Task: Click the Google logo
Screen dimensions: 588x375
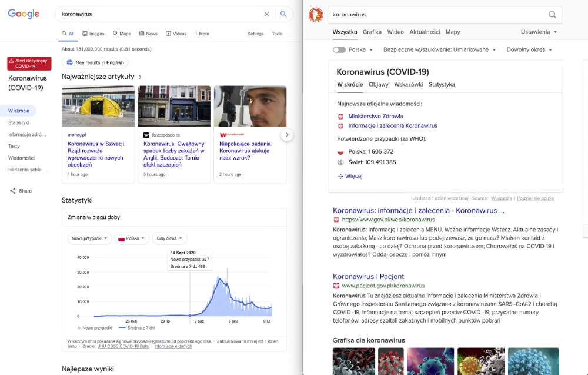Action: (24, 14)
